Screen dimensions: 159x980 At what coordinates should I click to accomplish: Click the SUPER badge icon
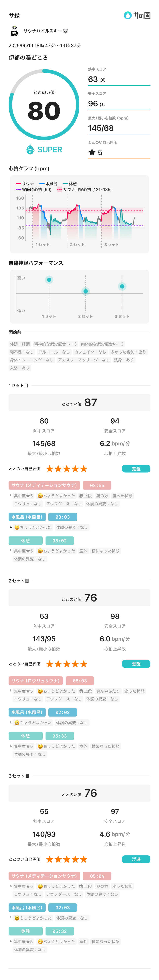(30, 150)
